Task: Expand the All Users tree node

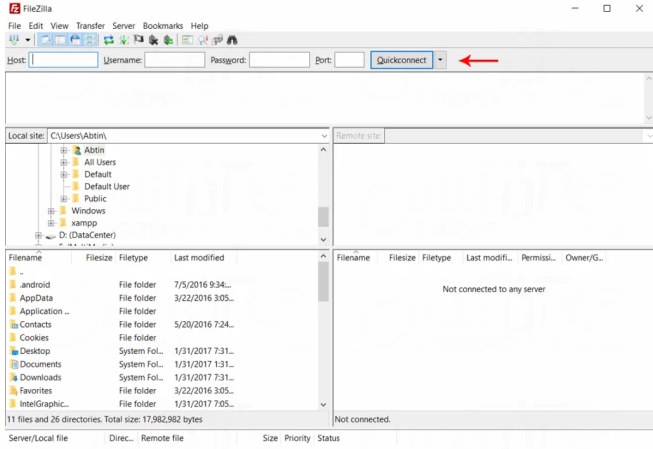Action: coord(64,162)
